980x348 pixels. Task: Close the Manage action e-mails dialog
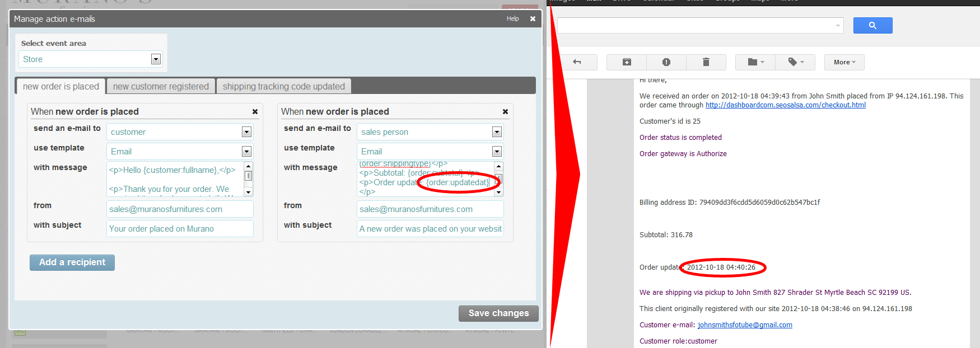533,18
